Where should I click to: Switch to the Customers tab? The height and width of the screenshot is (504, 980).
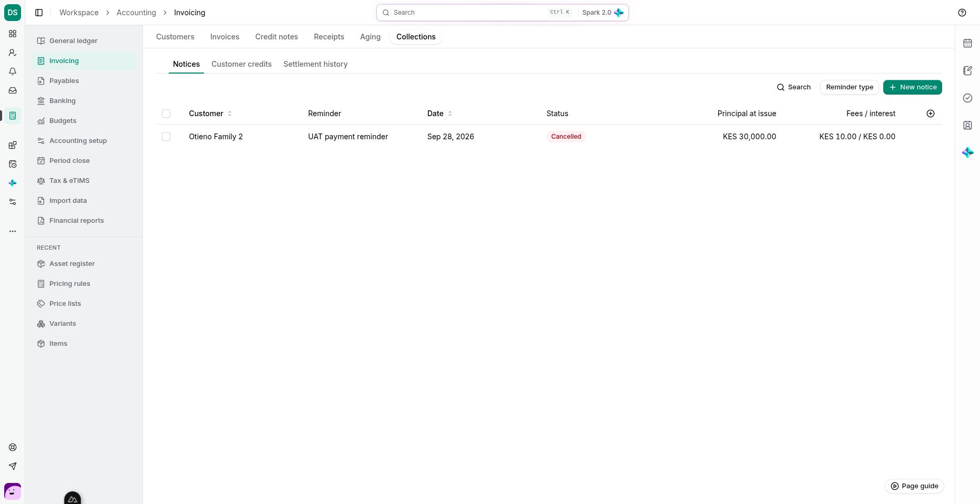[x=175, y=37]
